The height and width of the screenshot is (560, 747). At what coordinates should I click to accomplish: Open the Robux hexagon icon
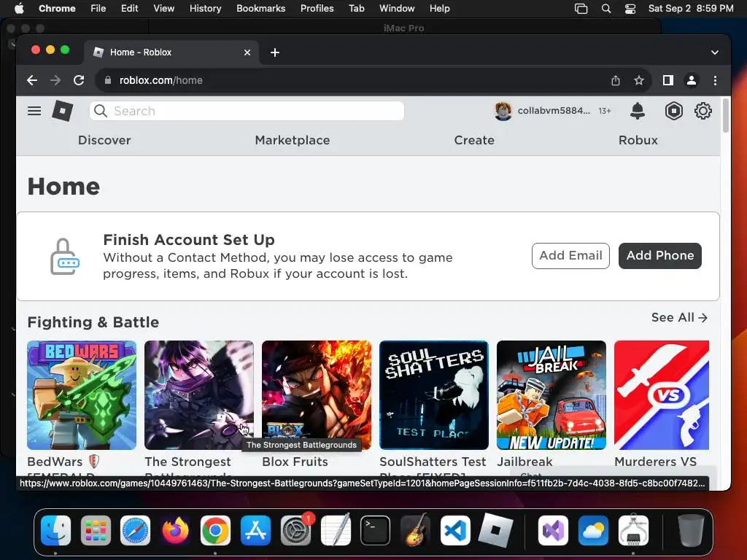tap(673, 111)
